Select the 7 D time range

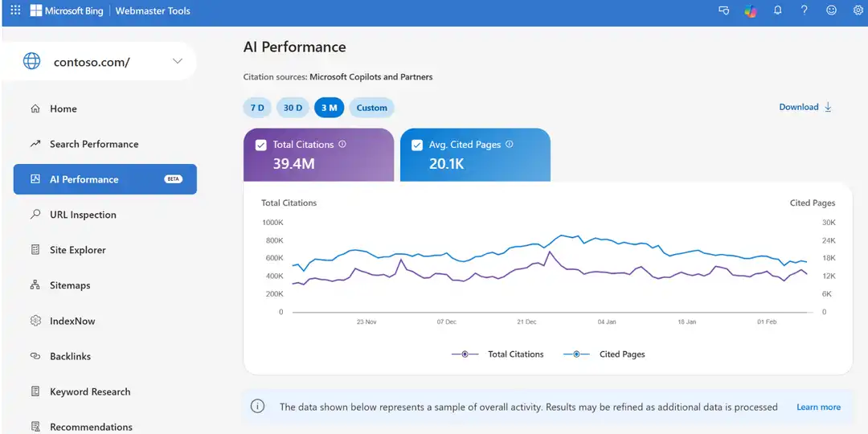(x=257, y=108)
